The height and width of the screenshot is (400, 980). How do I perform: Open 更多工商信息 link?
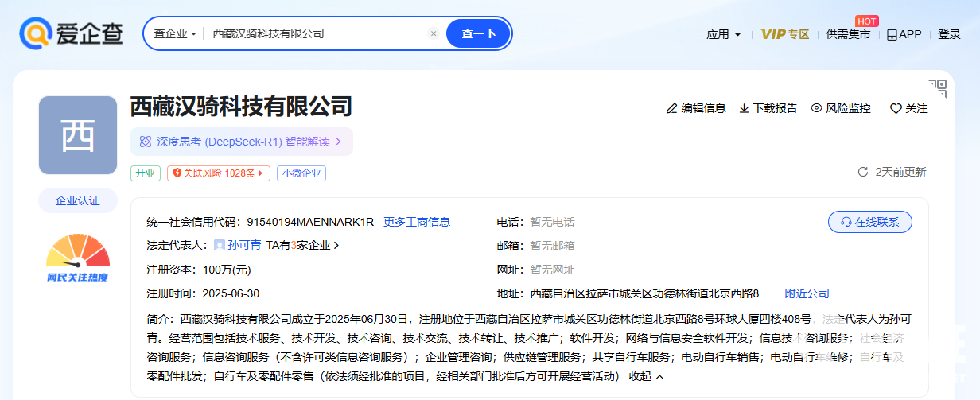(x=417, y=222)
